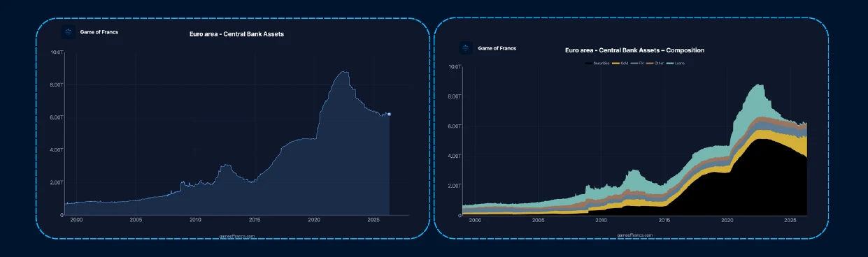The image size is (868, 257).
Task: Toggle the FX series in the legend
Action: click(x=637, y=64)
